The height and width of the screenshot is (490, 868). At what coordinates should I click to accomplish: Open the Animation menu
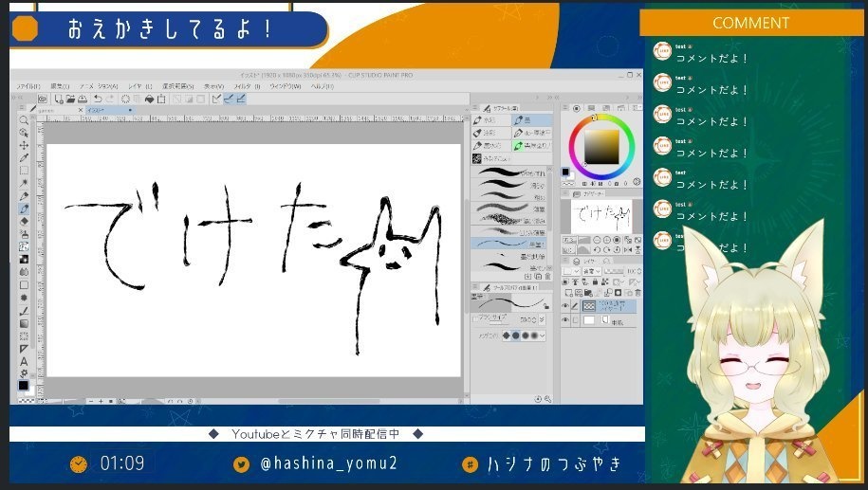point(99,86)
